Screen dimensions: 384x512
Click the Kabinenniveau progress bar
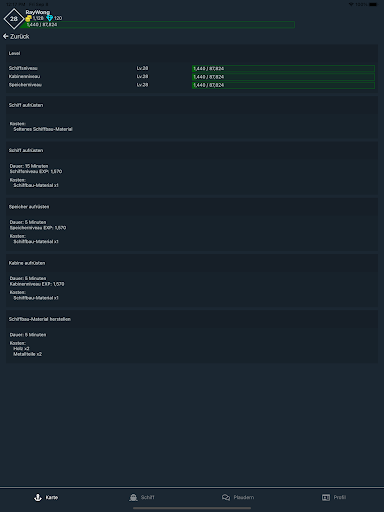[x=283, y=77]
